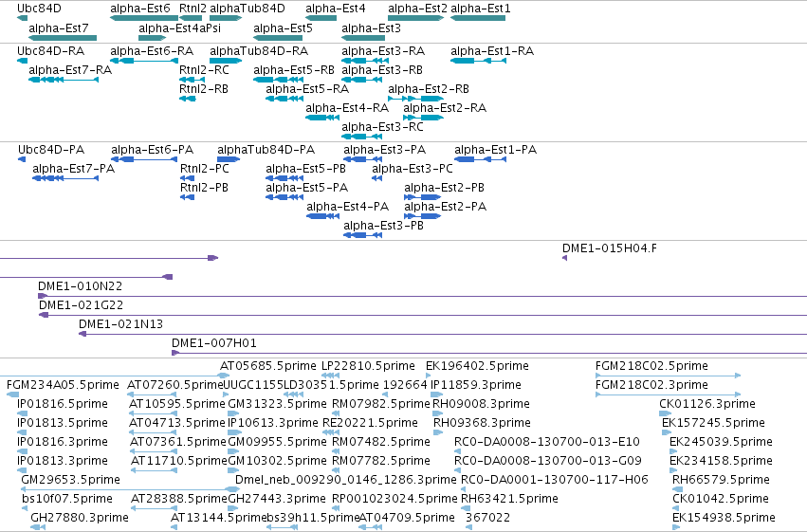The height and width of the screenshot is (532, 807).
Task: Select BAC clone DME1-010N22
Action: [x=422, y=296]
